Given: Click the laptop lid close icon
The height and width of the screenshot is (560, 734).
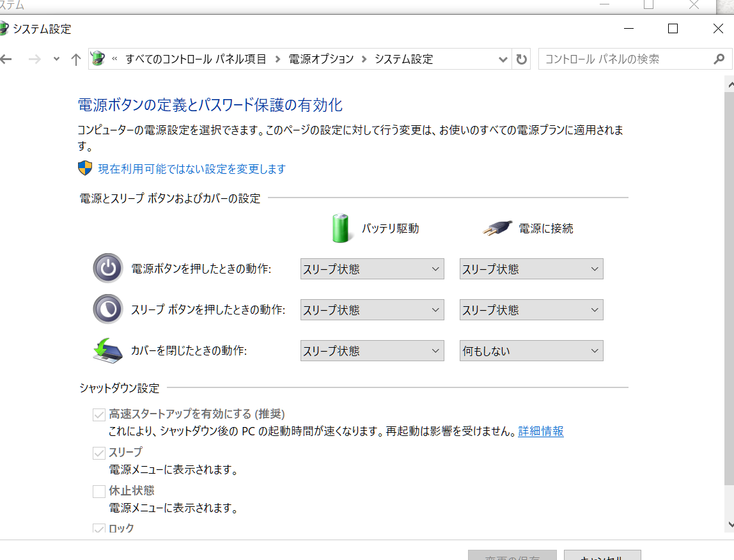Looking at the screenshot, I should tap(108, 350).
